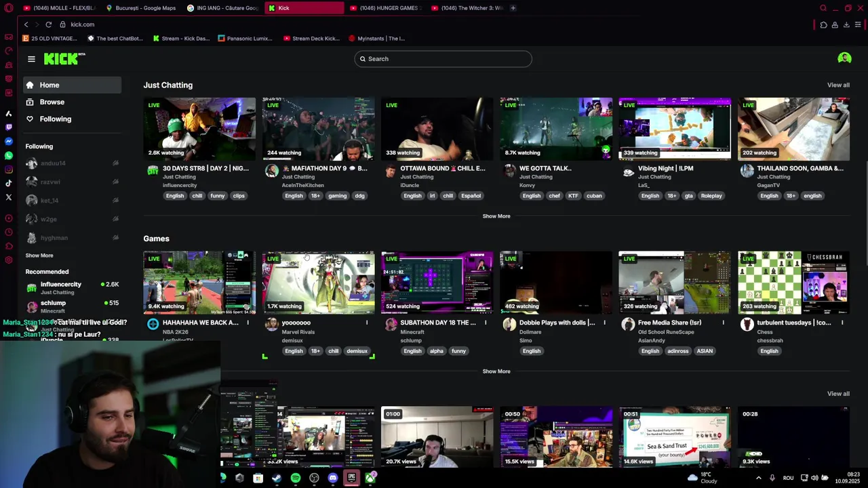Open X (Twitter) in the Opera sidebar

[9, 197]
